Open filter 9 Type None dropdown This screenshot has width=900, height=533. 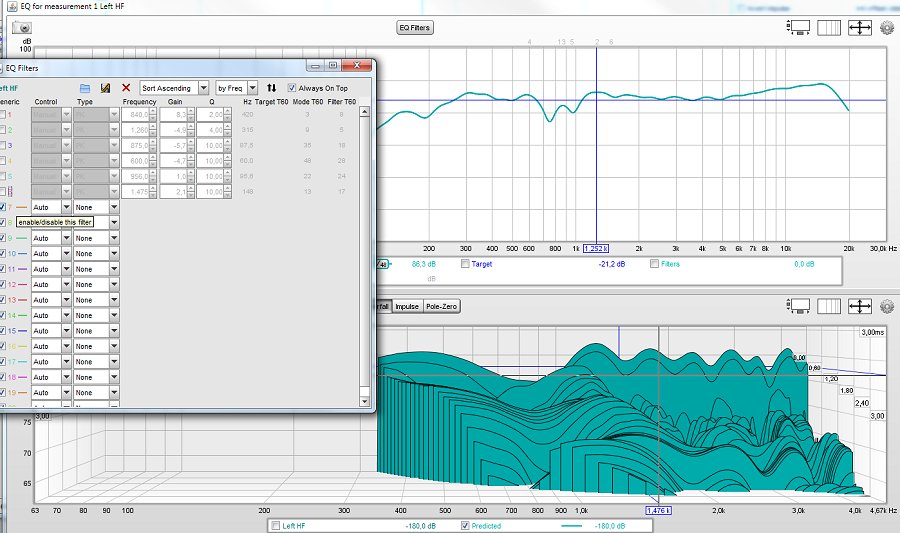coord(96,238)
